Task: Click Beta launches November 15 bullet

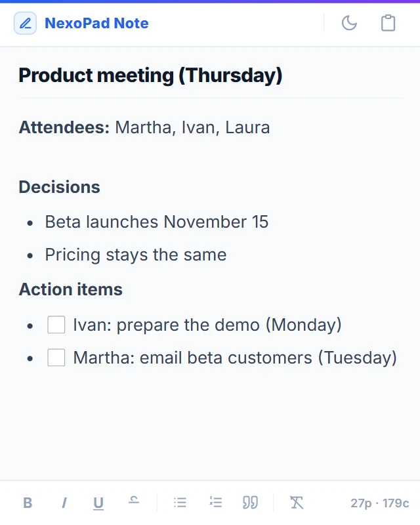Action: [157, 222]
